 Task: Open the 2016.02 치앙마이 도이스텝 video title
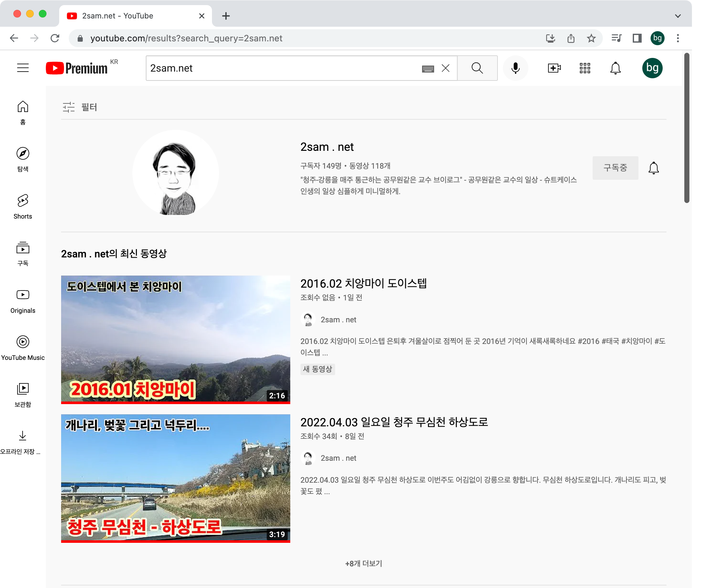point(363,283)
